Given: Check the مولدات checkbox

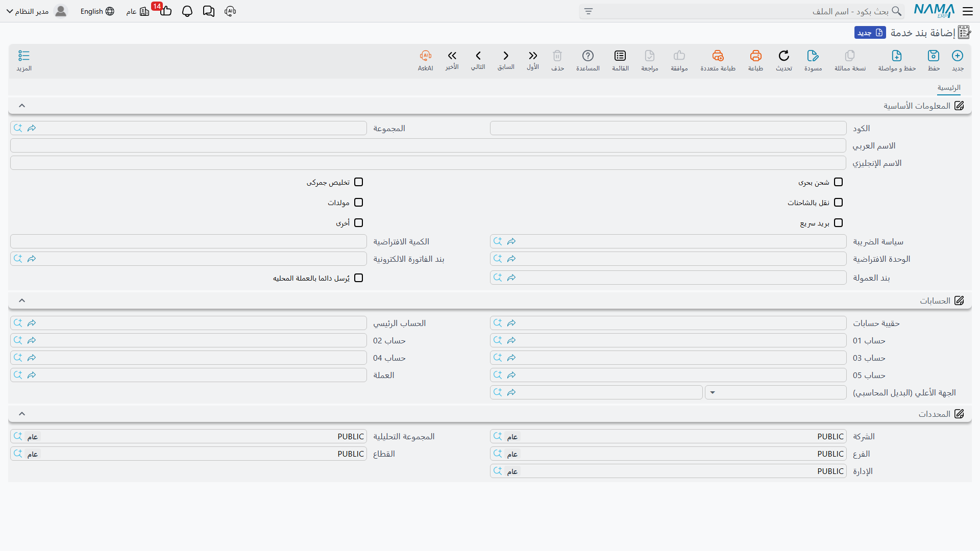Looking at the screenshot, I should tap(358, 203).
